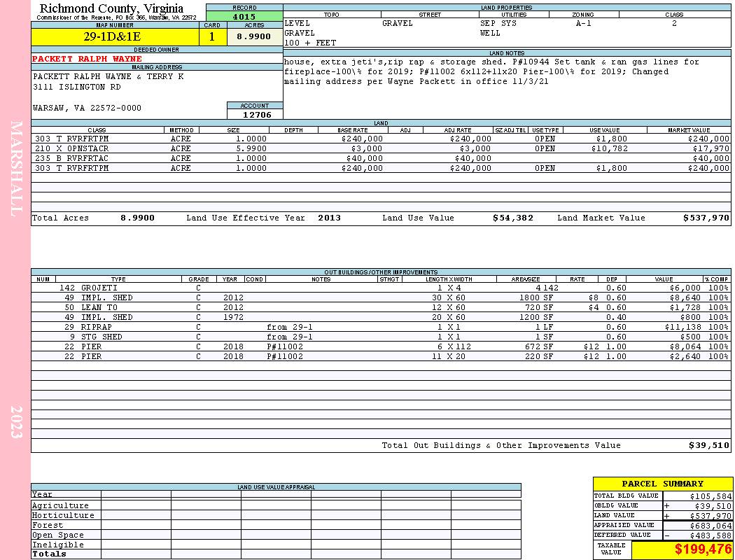Click the 2023 year sidebar label

click(x=16, y=422)
